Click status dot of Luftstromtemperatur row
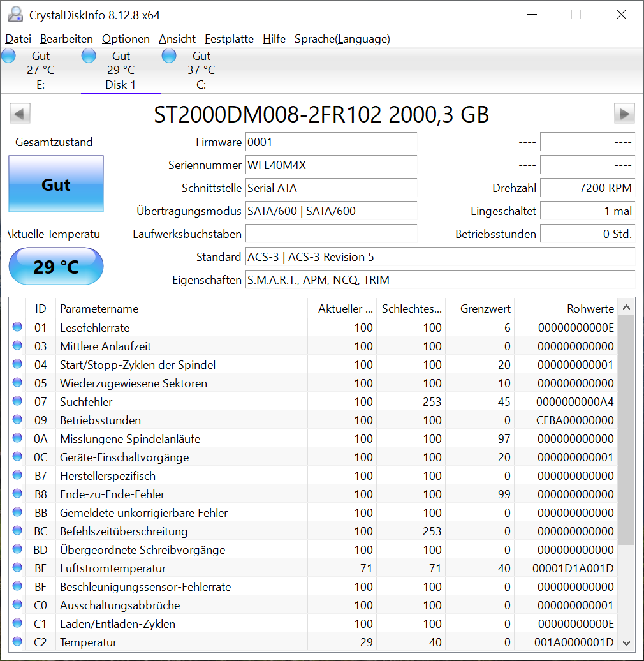644x661 pixels. 17,567
